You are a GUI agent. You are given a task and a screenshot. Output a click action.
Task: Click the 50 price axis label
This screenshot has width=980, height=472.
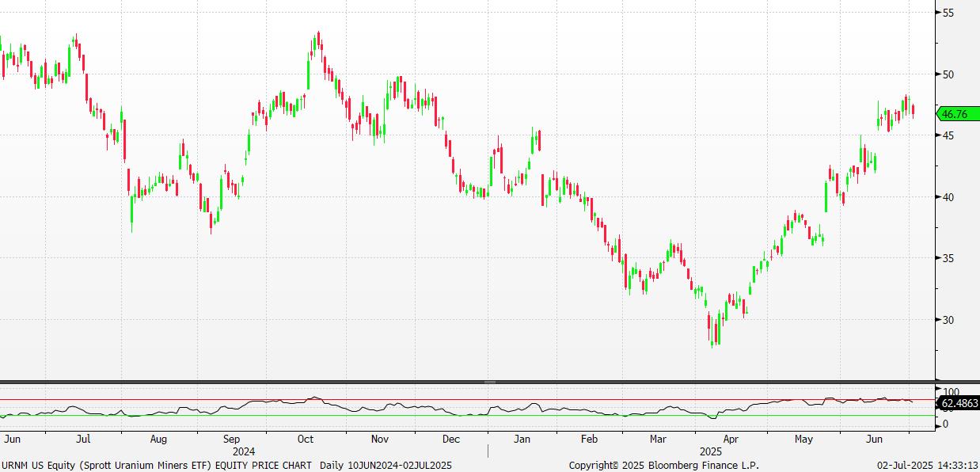(948, 74)
